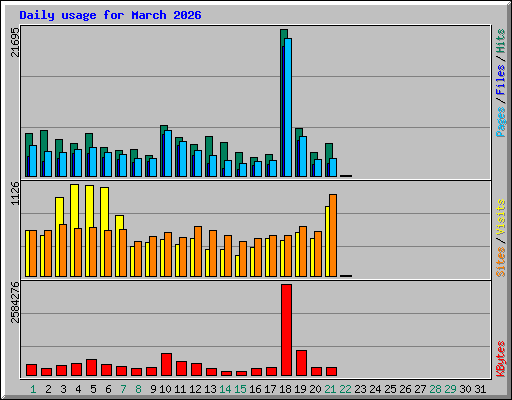
Task: Click green day 28 on the date axis
Action: [435, 389]
